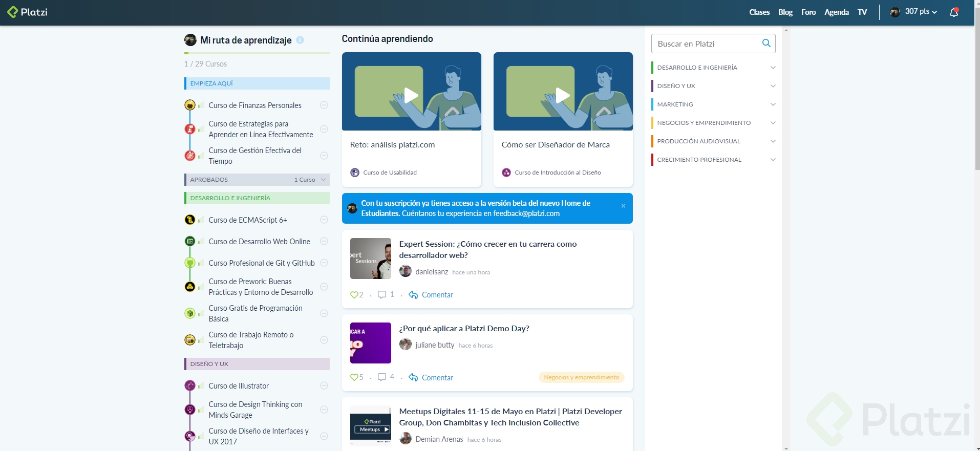Click the Platzi logo in header

[x=27, y=12]
